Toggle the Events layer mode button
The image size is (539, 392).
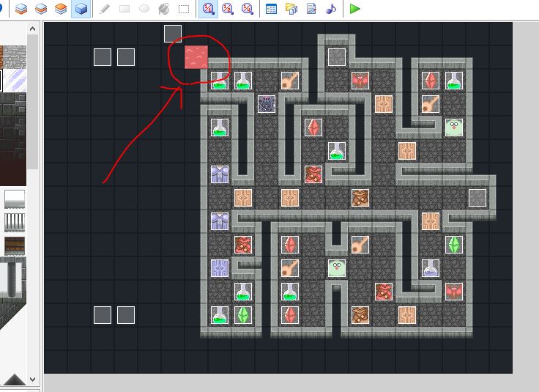click(x=81, y=9)
